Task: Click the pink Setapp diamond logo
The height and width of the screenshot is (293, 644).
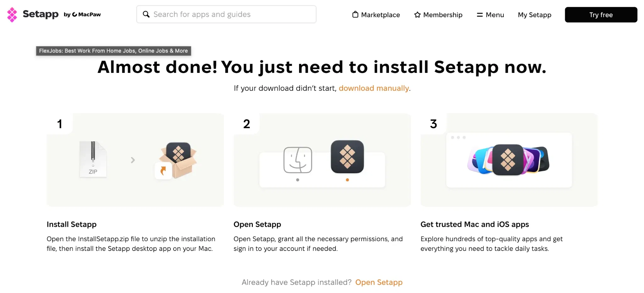Action: tap(12, 14)
